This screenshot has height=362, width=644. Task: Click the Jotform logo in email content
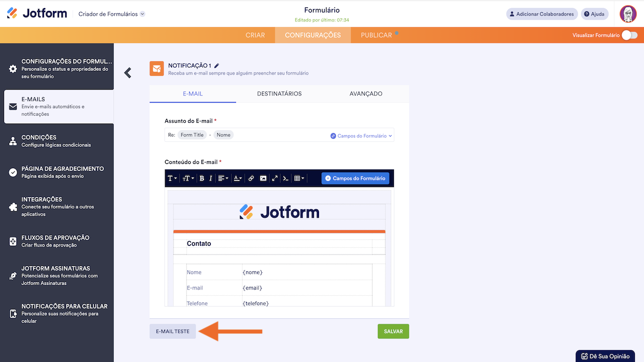279,212
